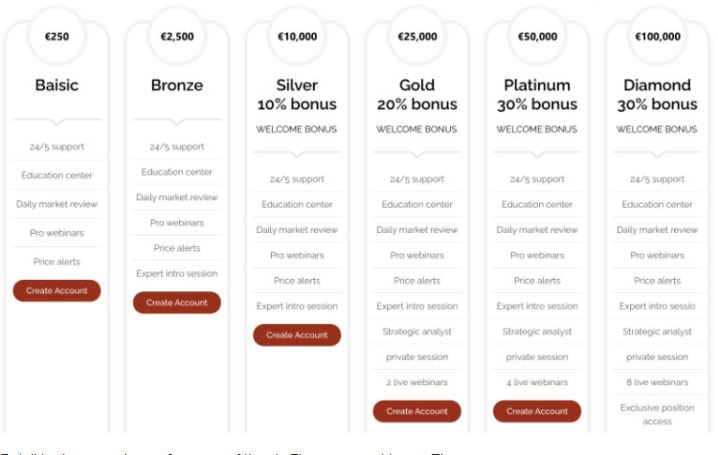Select the €10,000 price circle
Viewport: 718px width, 455px height.
(x=297, y=36)
